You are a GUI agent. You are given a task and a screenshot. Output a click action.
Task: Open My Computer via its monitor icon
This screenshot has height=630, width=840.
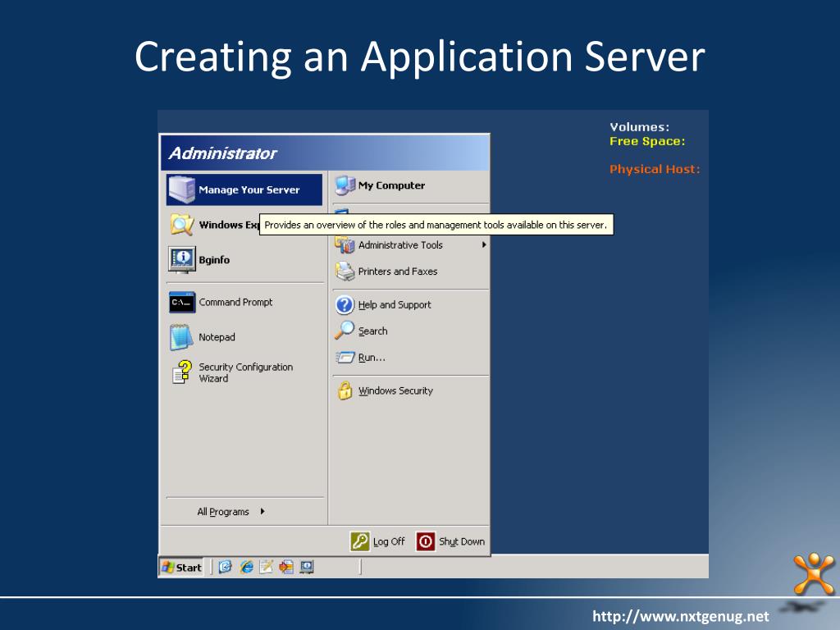(345, 185)
